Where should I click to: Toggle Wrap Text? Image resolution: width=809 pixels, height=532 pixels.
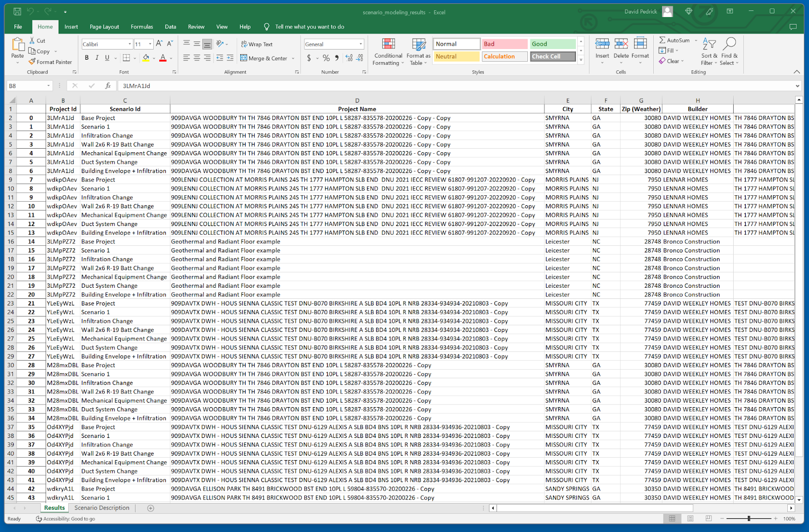(257, 45)
